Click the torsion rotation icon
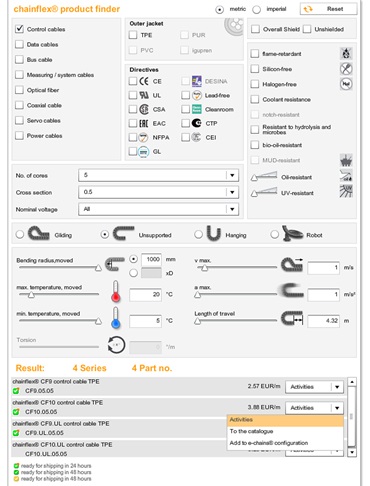Viewport: 370px width, 486px height. [116, 345]
